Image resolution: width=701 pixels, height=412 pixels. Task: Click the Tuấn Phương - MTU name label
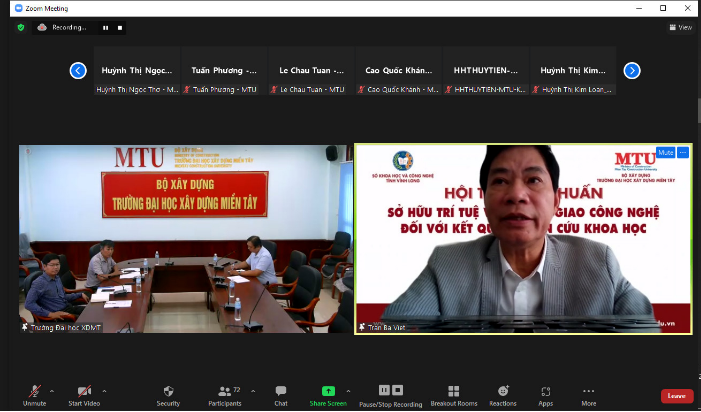(x=224, y=89)
